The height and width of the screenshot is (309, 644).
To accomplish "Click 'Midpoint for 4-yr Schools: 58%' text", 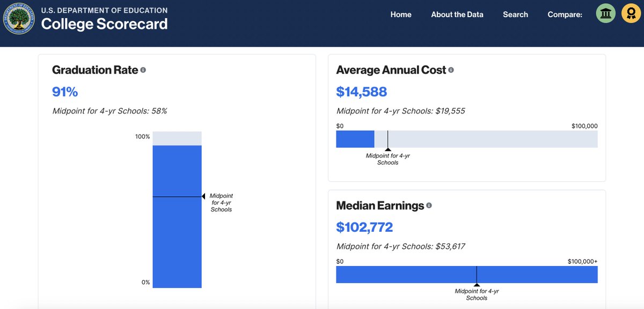I will pyautogui.click(x=109, y=111).
